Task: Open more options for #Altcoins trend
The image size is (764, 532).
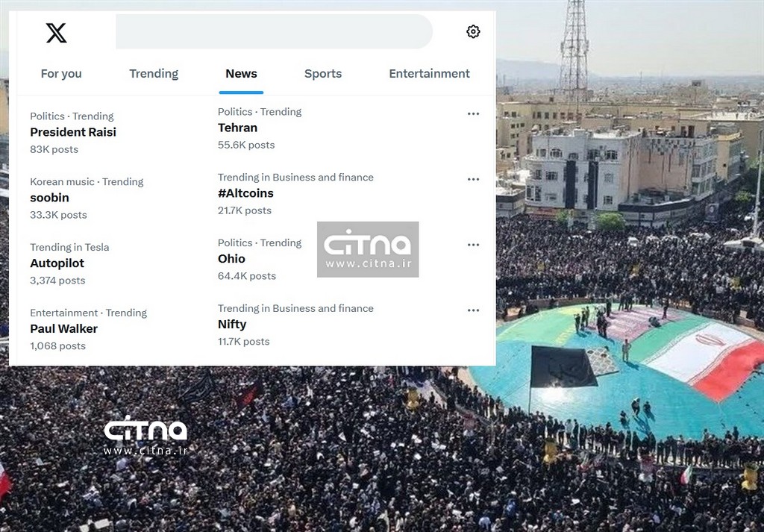Action: 473,179
